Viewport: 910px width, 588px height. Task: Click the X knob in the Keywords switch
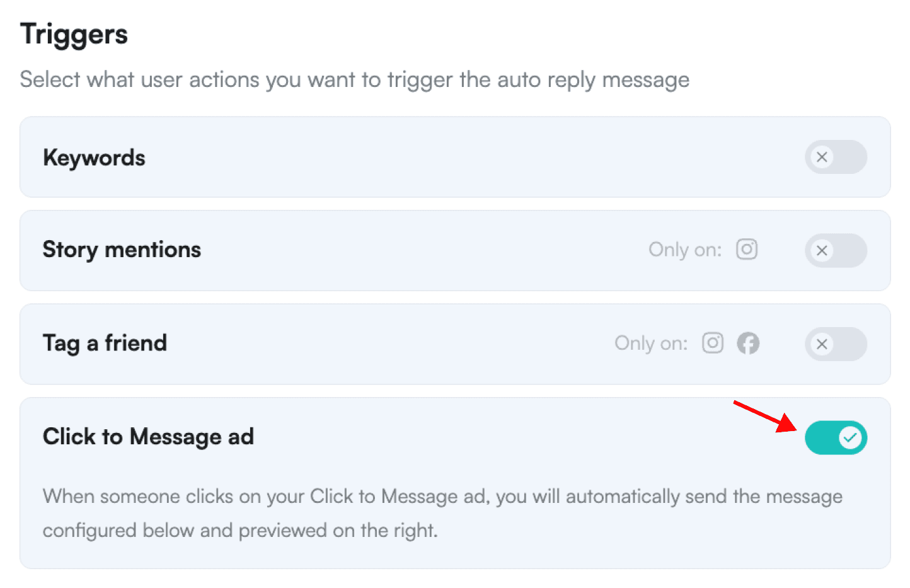[x=822, y=157]
